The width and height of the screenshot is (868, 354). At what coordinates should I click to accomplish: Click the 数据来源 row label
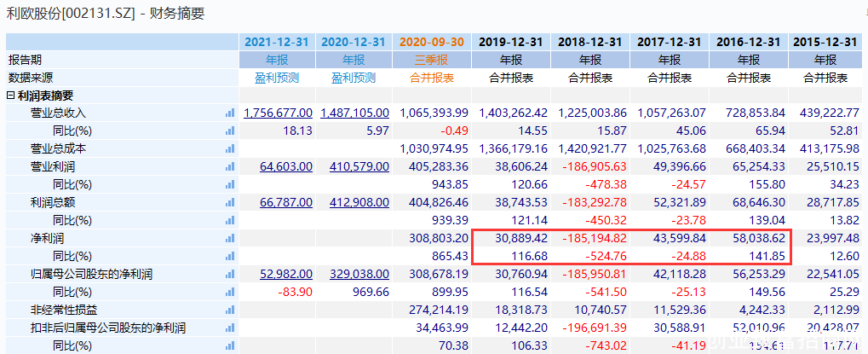31,78
